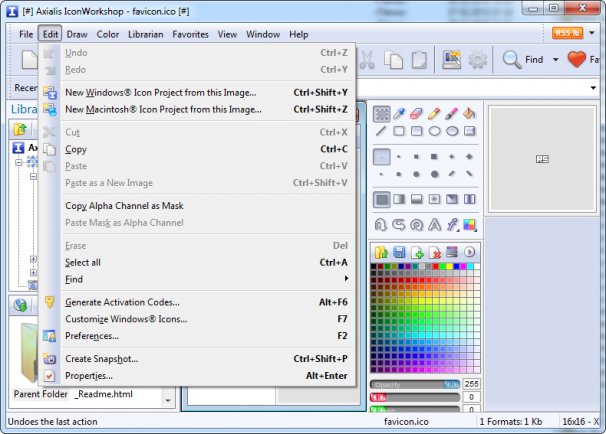The image size is (606, 434).
Task: Open the Edit menu
Action: [x=50, y=34]
